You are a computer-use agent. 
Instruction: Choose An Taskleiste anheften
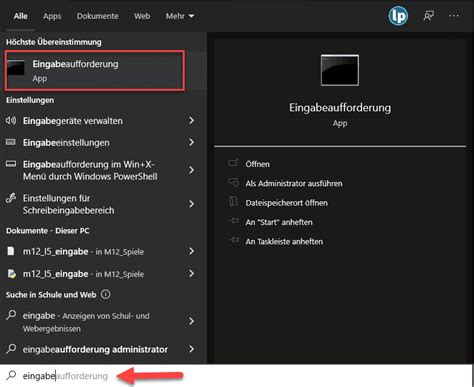(x=284, y=241)
